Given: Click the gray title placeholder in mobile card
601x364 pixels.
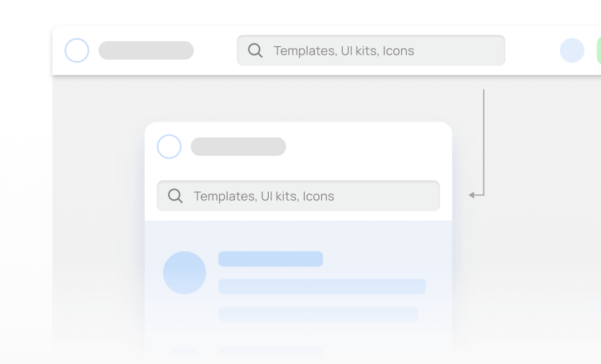Looking at the screenshot, I should [x=238, y=147].
